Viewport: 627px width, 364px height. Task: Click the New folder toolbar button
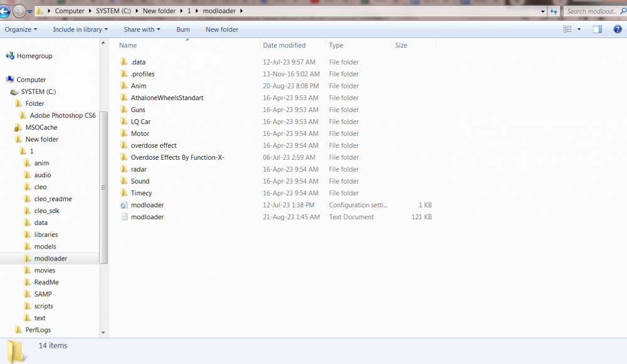[x=222, y=29]
